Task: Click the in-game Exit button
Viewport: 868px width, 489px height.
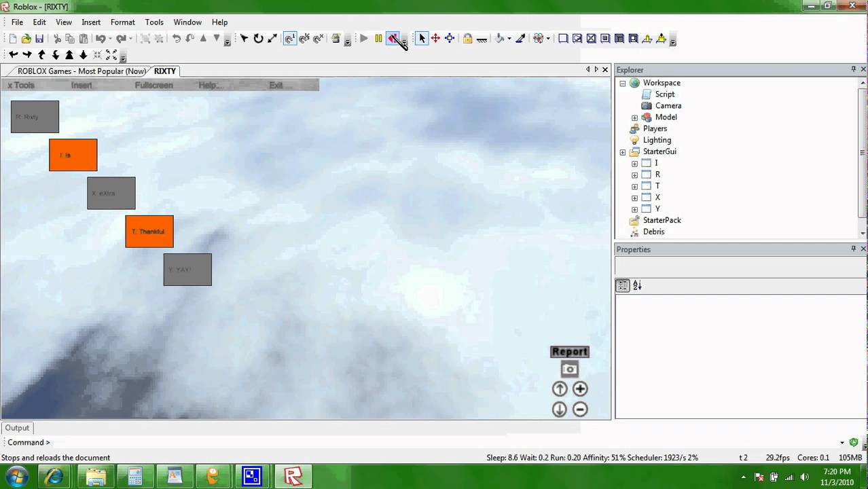Action: pos(276,86)
